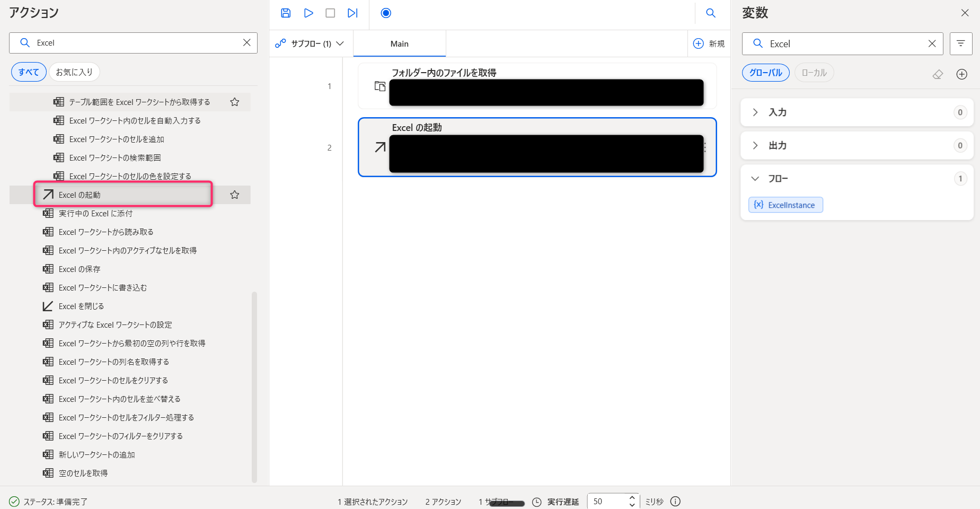Close the 変数 panel
This screenshot has height=509, width=980.
tap(965, 13)
